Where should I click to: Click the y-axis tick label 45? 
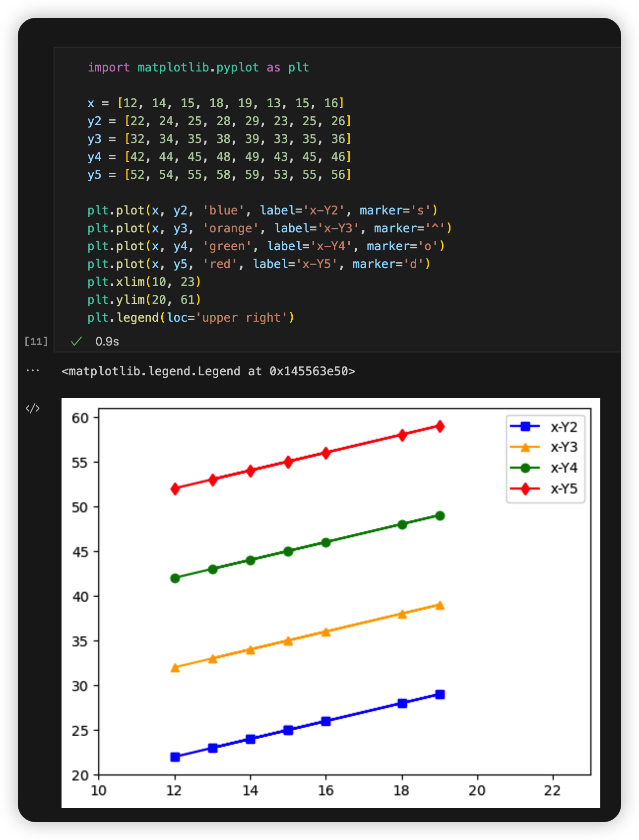(x=80, y=552)
